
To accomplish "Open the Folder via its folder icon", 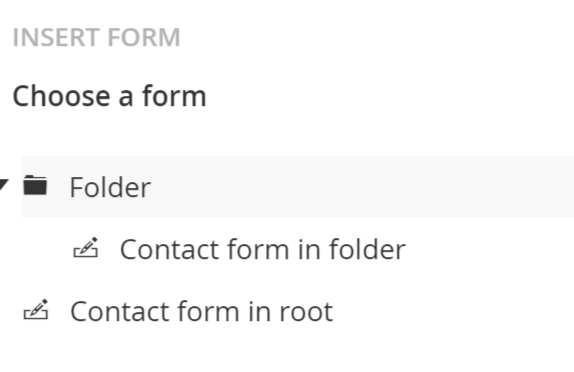I will (35, 185).
